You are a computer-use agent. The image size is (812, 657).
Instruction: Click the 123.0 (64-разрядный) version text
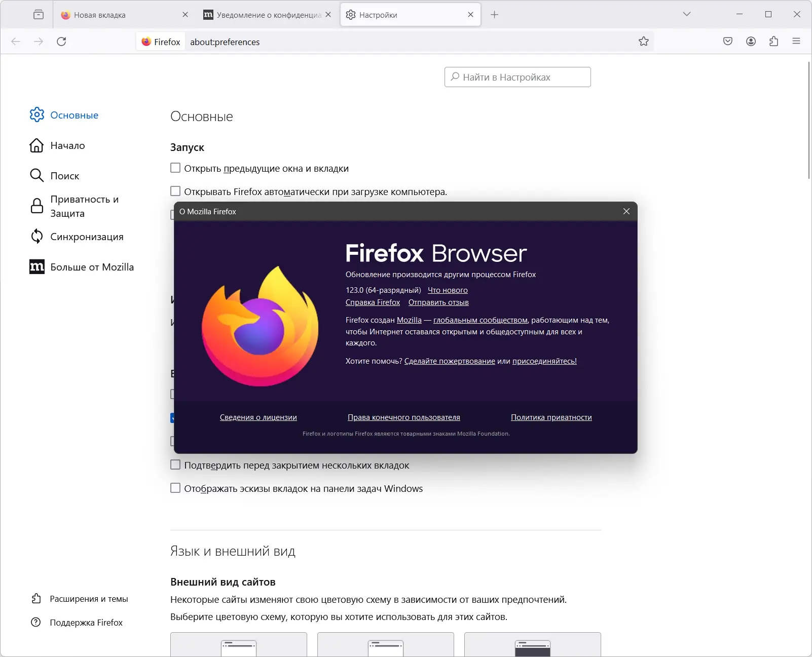coord(383,290)
